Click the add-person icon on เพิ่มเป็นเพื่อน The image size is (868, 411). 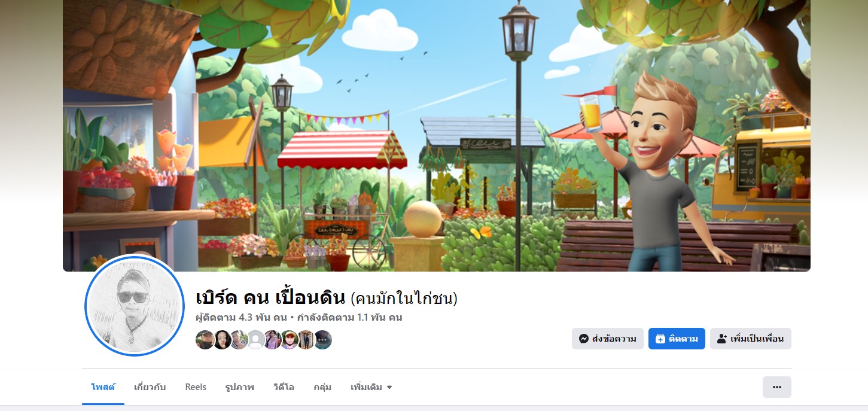click(x=722, y=339)
